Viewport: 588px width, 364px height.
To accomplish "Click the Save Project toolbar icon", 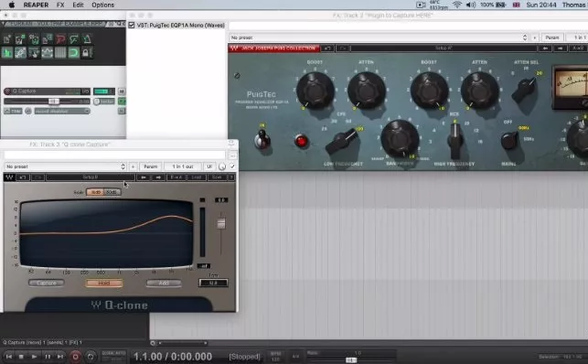I will click(34, 39).
